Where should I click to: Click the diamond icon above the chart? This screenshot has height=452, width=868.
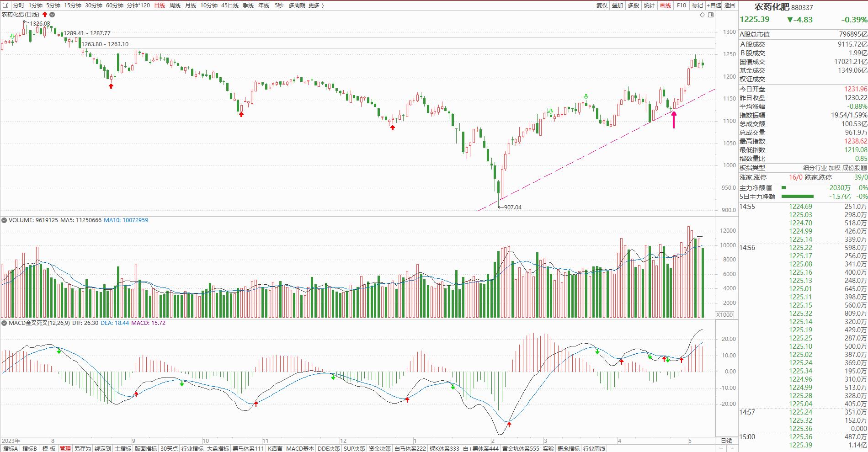click(x=703, y=15)
